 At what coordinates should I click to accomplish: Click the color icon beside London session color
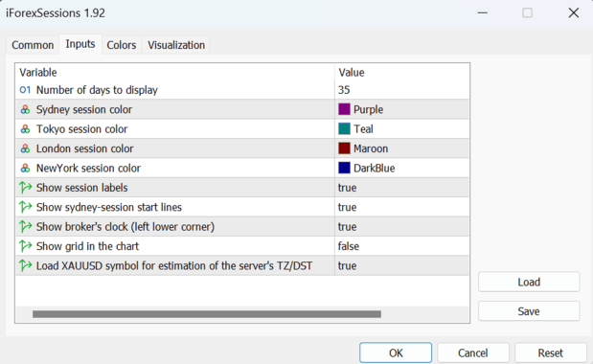tap(25, 148)
